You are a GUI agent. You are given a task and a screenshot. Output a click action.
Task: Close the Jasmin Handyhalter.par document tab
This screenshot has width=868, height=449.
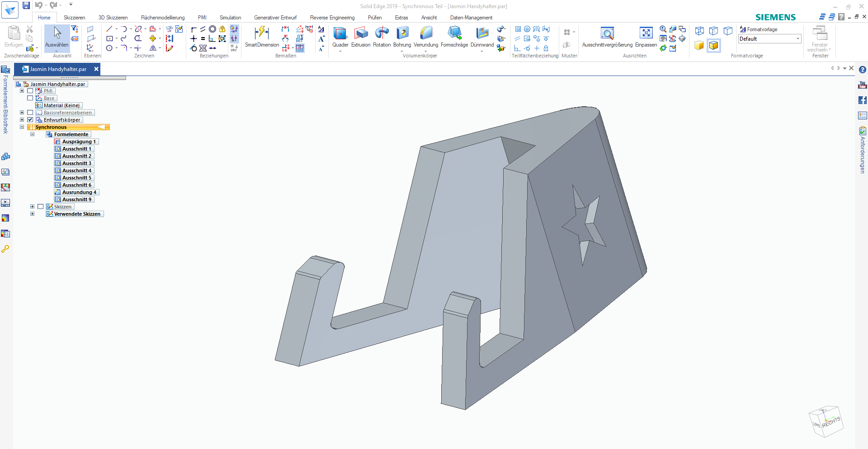pos(96,69)
